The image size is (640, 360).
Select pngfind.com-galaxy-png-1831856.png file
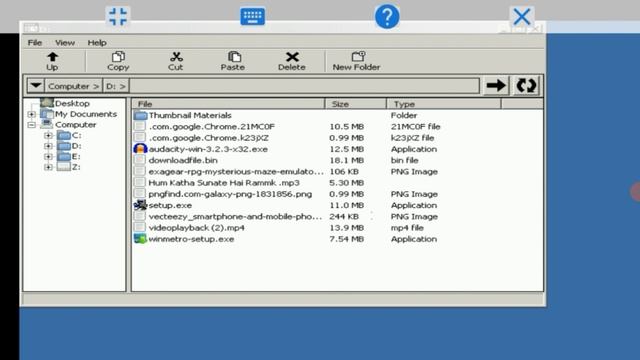click(x=230, y=194)
